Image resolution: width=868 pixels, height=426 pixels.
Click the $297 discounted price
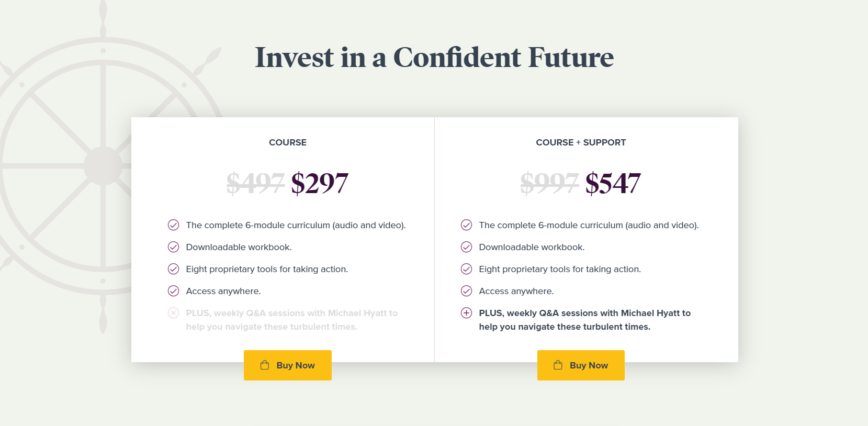point(320,183)
